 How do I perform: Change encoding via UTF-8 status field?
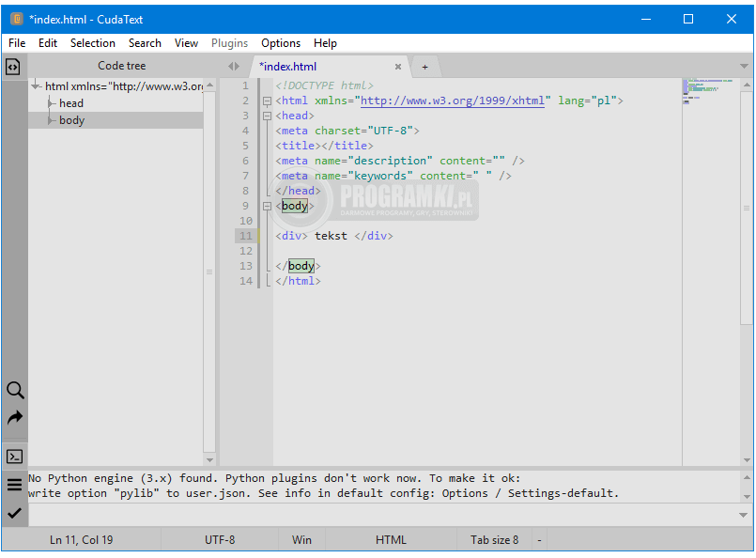pyautogui.click(x=220, y=539)
